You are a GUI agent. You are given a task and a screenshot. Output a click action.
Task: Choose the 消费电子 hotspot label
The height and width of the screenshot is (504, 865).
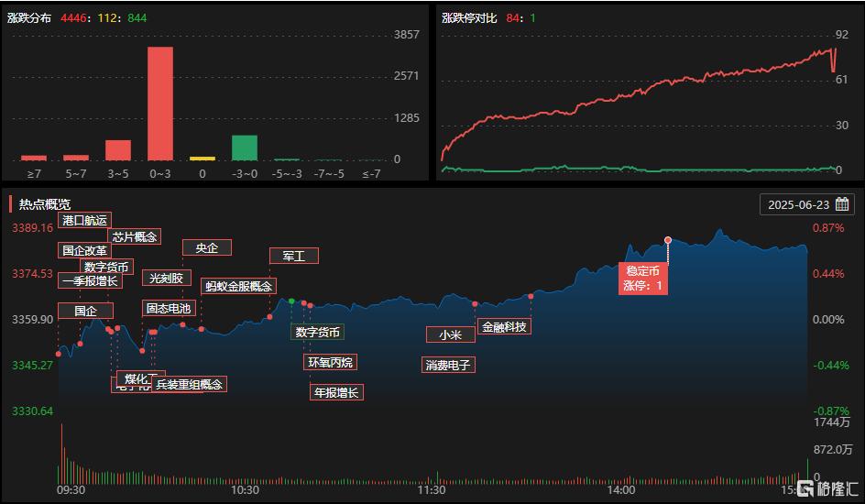coord(448,365)
